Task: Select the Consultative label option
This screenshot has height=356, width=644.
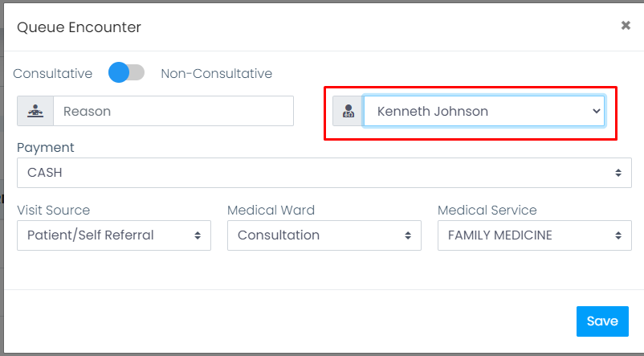Action: 52,74
